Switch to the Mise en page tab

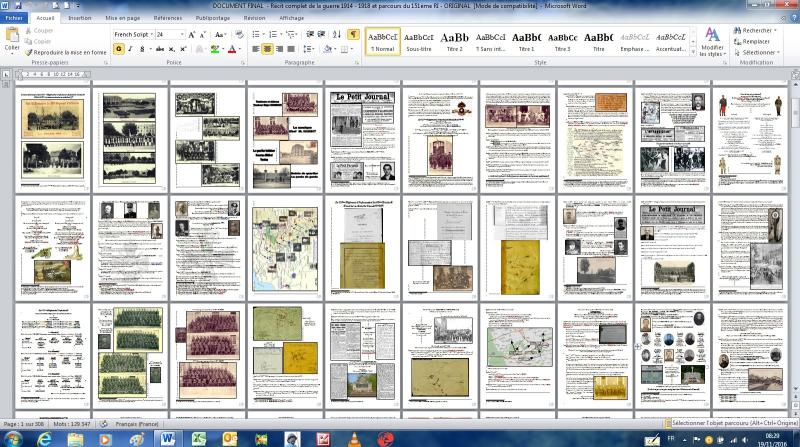[122, 18]
